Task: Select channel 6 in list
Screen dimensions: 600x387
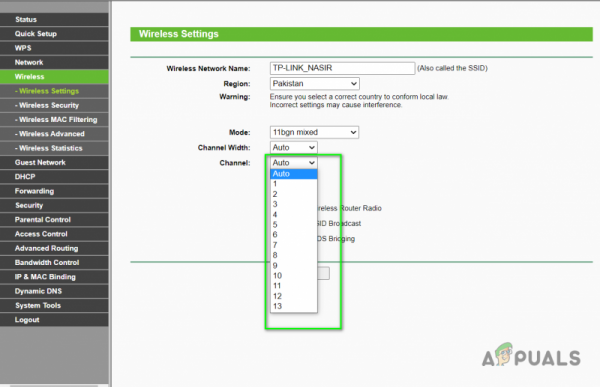Action: point(293,235)
